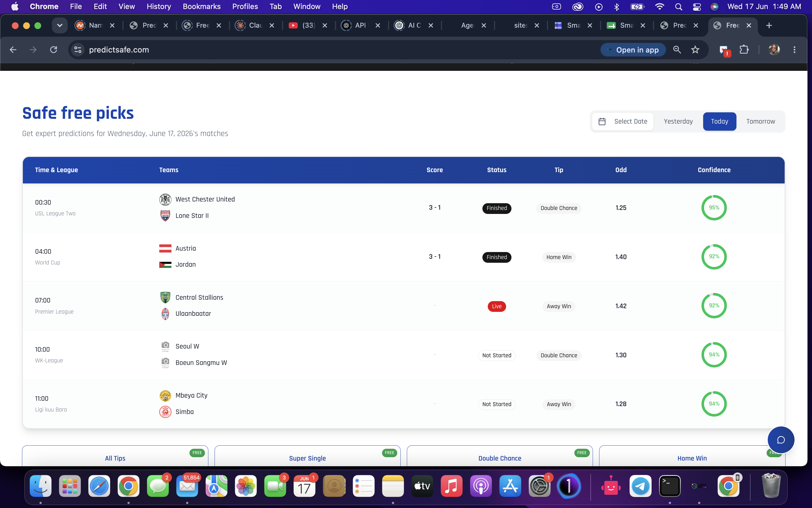The height and width of the screenshot is (508, 812).
Task: Open Telegram from the Dock
Action: coord(640,486)
